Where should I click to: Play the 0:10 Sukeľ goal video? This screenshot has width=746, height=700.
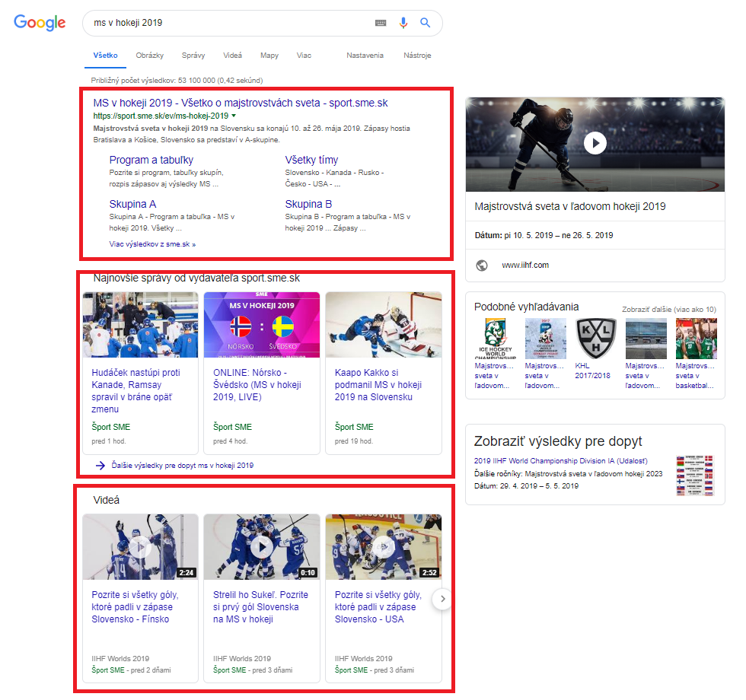click(x=262, y=547)
